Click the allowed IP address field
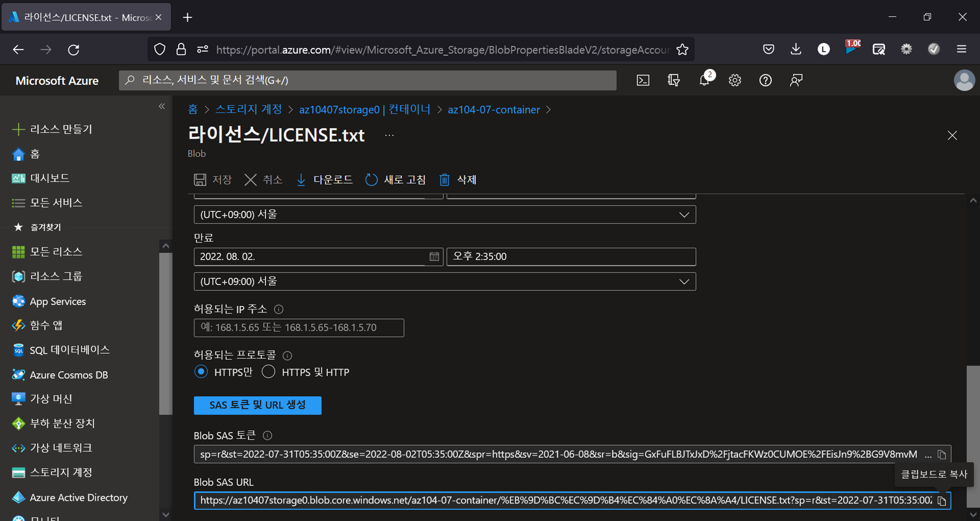 click(x=299, y=328)
